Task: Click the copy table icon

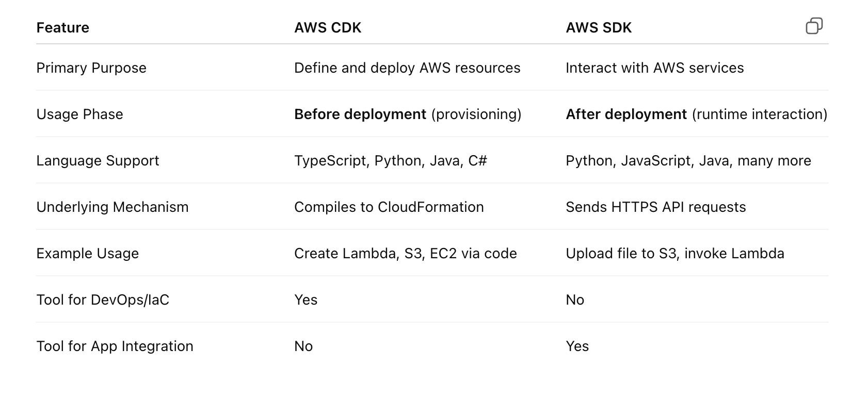Action: coord(814,26)
